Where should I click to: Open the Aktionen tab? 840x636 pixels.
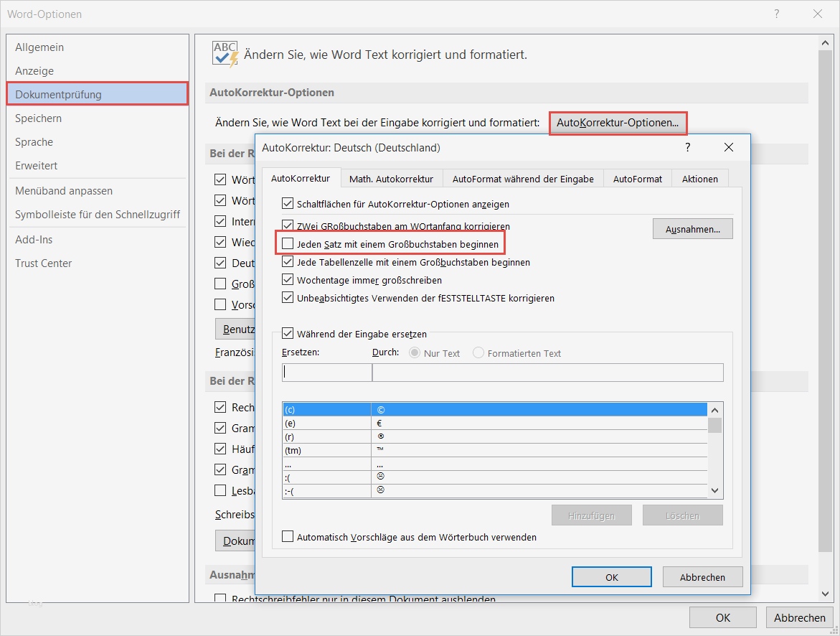(699, 179)
